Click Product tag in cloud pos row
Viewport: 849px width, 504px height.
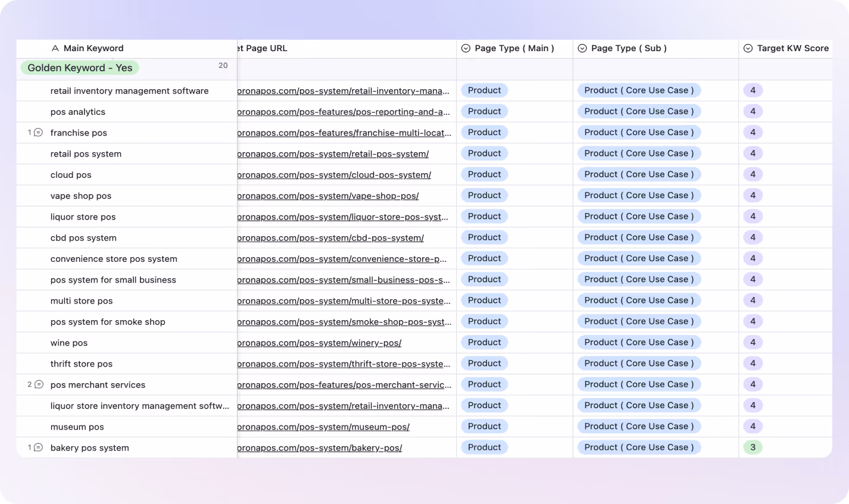coord(485,174)
